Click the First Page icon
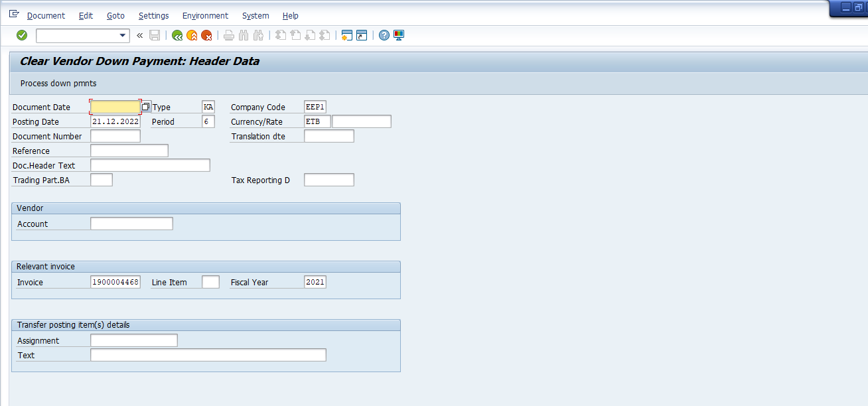The width and height of the screenshot is (868, 406). pyautogui.click(x=281, y=36)
